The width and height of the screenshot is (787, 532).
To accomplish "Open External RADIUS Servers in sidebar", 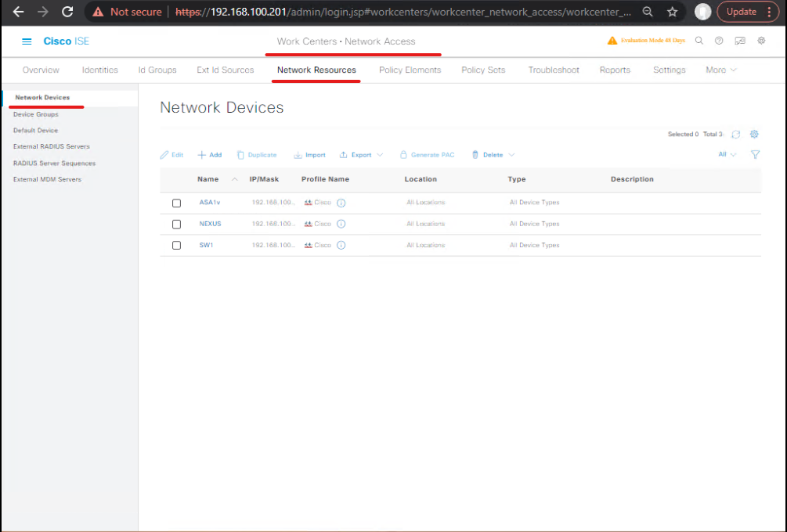I will 52,146.
